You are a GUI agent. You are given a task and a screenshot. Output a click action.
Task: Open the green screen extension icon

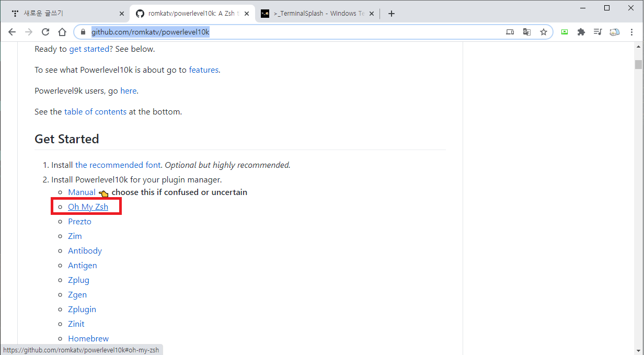pyautogui.click(x=565, y=32)
